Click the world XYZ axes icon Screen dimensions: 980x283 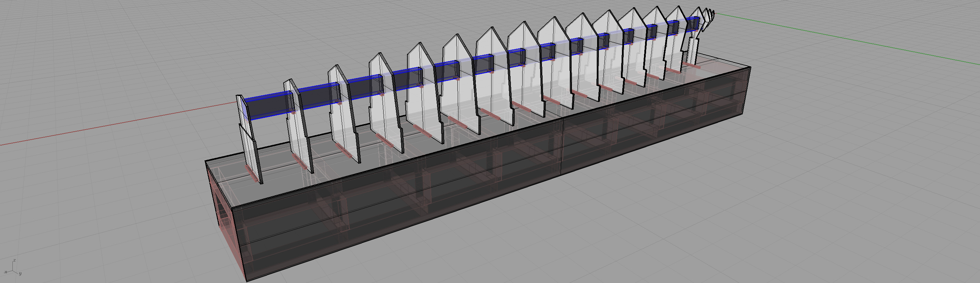point(13,268)
